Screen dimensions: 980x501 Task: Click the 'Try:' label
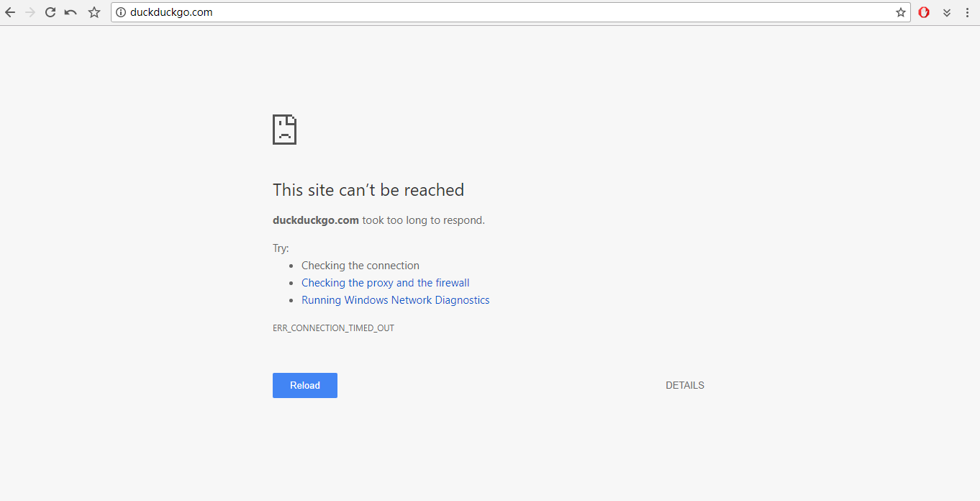[281, 248]
